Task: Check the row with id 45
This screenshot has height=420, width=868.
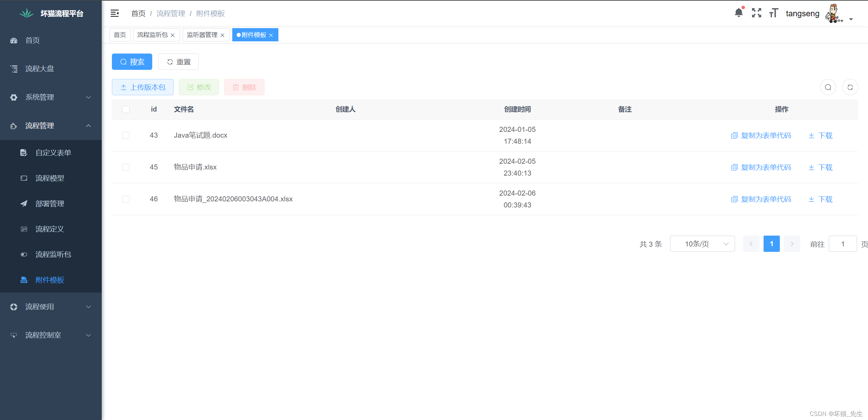Action: pyautogui.click(x=126, y=167)
